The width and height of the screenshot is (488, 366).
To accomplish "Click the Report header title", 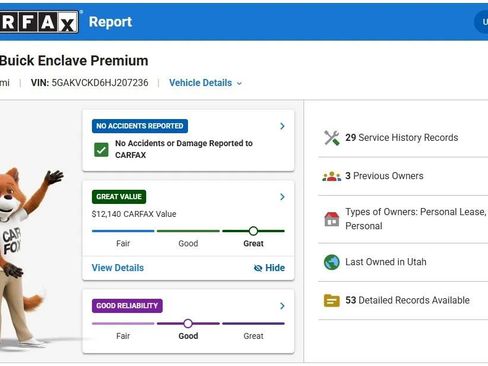I will (x=110, y=22).
